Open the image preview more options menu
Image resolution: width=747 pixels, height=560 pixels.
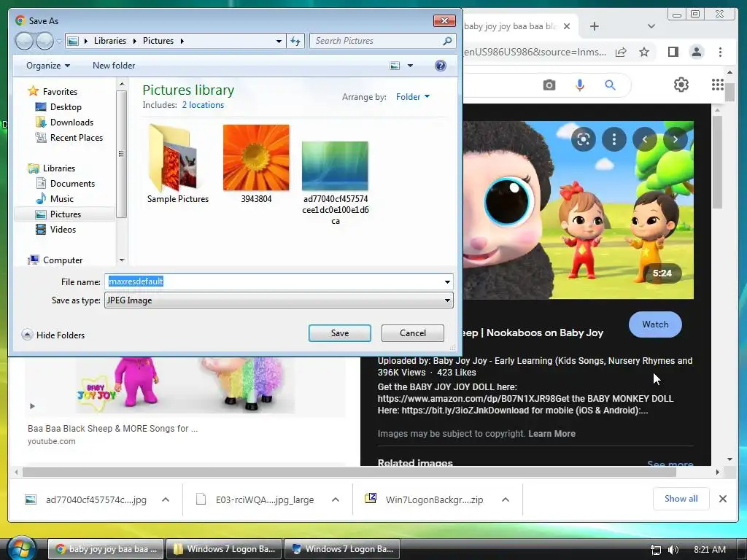click(x=614, y=139)
